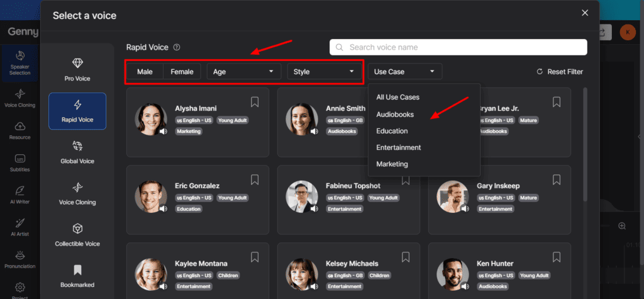The width and height of the screenshot is (644, 299).
Task: Open Speaker Selection in Genny sidebar
Action: click(19, 63)
